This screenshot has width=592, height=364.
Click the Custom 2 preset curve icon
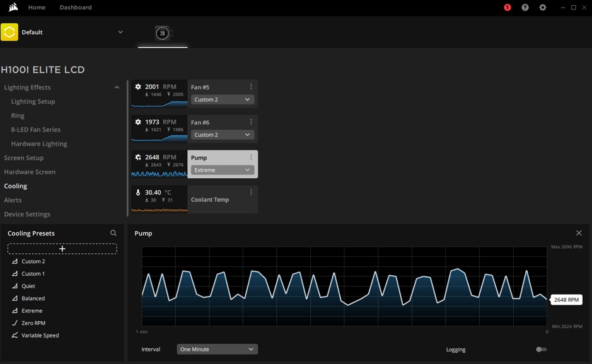coord(15,261)
